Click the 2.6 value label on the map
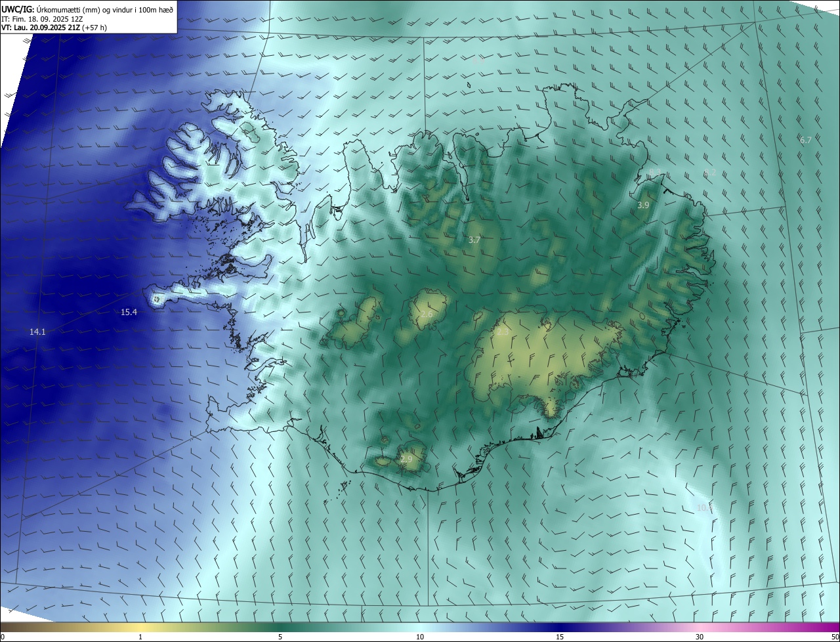 point(427,314)
